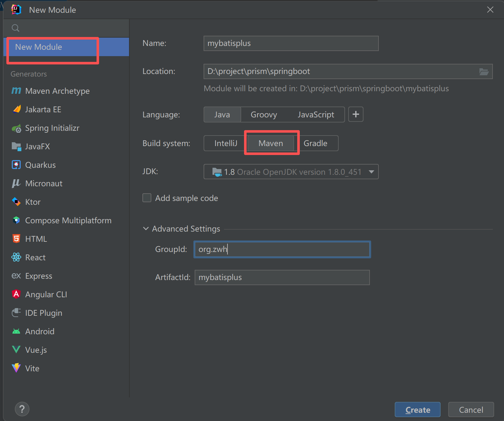This screenshot has height=421, width=504.
Task: Collapse the Advanced Settings section
Action: point(146,229)
